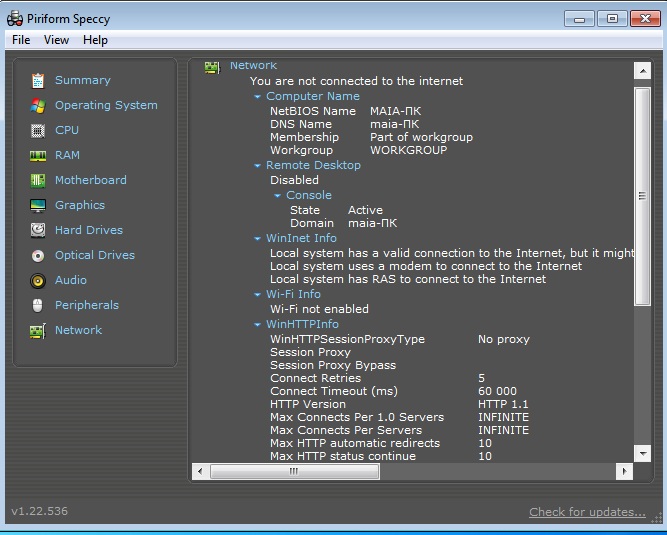
Task: Open the RAM module icon
Action: coord(38,155)
